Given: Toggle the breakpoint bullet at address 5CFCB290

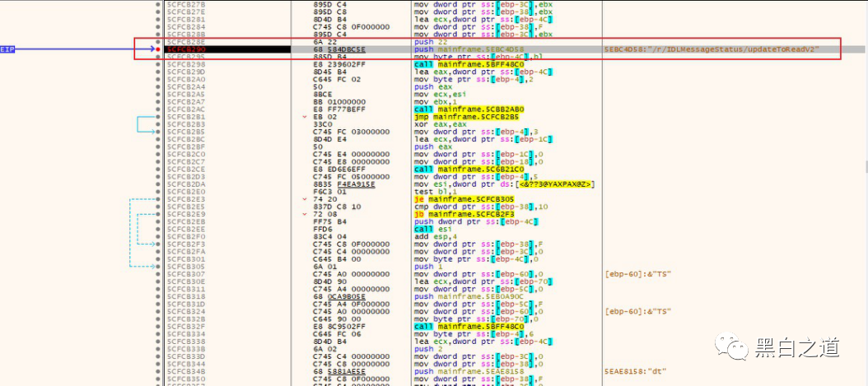Looking at the screenshot, I should (x=158, y=49).
